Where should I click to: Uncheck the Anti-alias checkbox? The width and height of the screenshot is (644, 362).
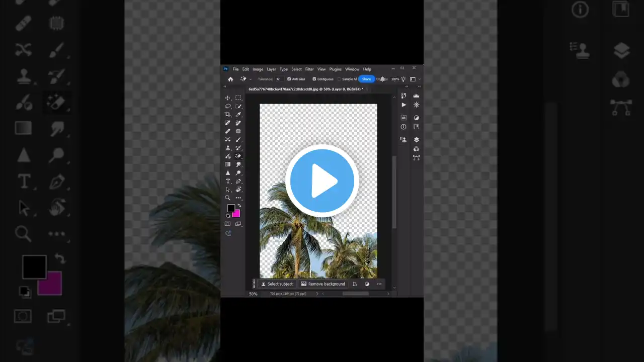289,79
